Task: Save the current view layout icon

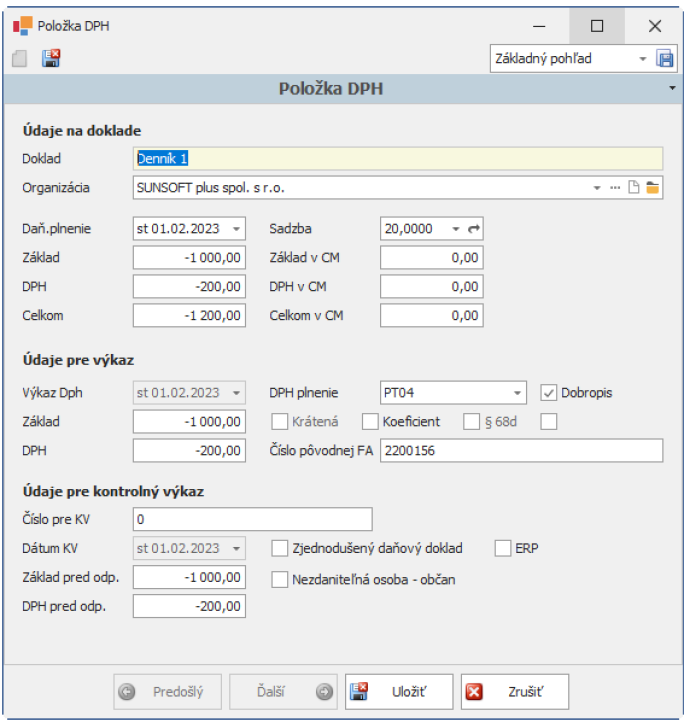Action: click(x=666, y=59)
